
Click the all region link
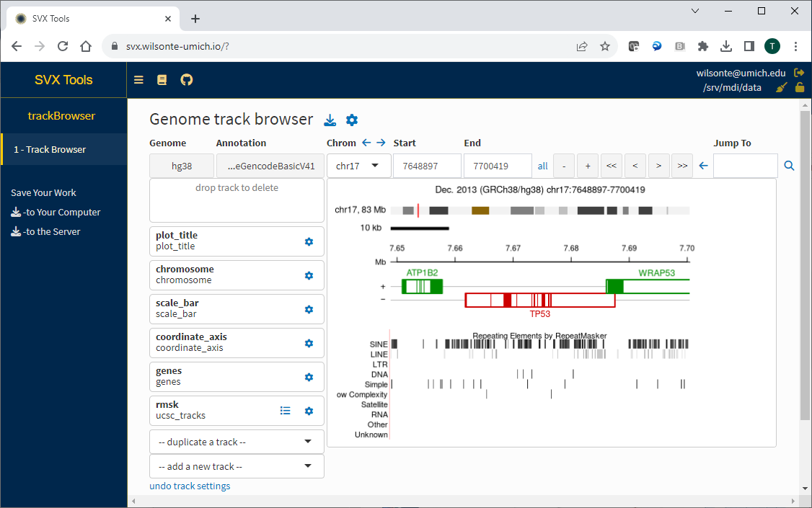tap(543, 166)
